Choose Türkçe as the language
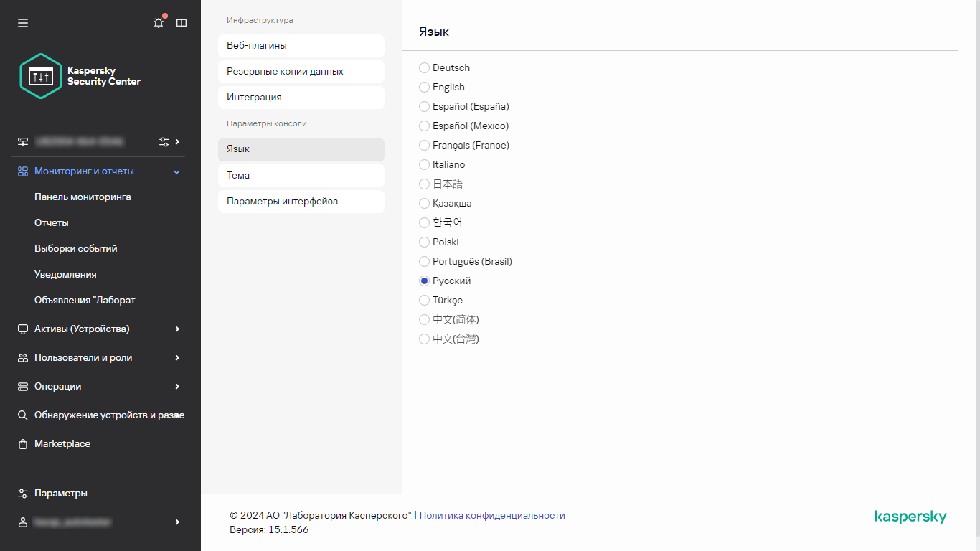The image size is (980, 551). point(425,301)
